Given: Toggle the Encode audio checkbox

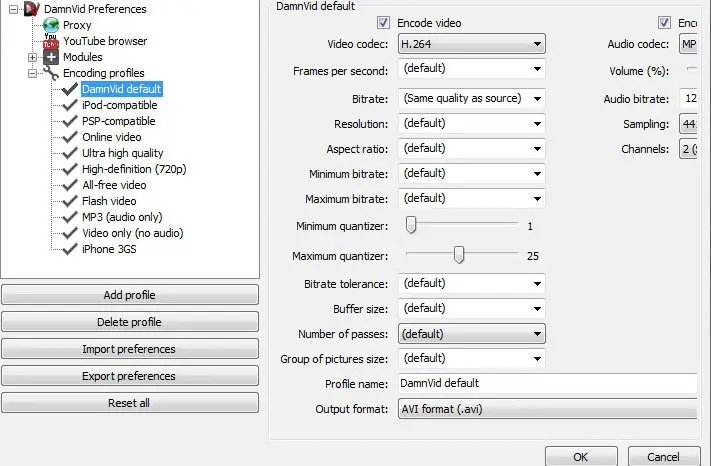Looking at the screenshot, I should pos(664,23).
